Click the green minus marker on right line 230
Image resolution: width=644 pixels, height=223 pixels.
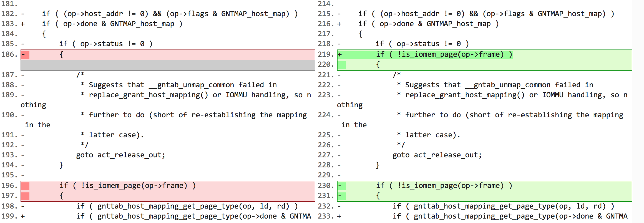341,186
